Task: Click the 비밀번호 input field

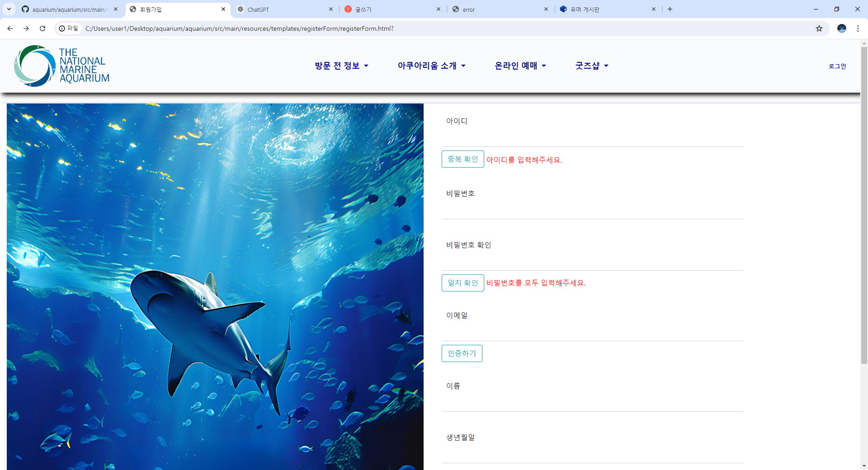Action: pos(592,210)
